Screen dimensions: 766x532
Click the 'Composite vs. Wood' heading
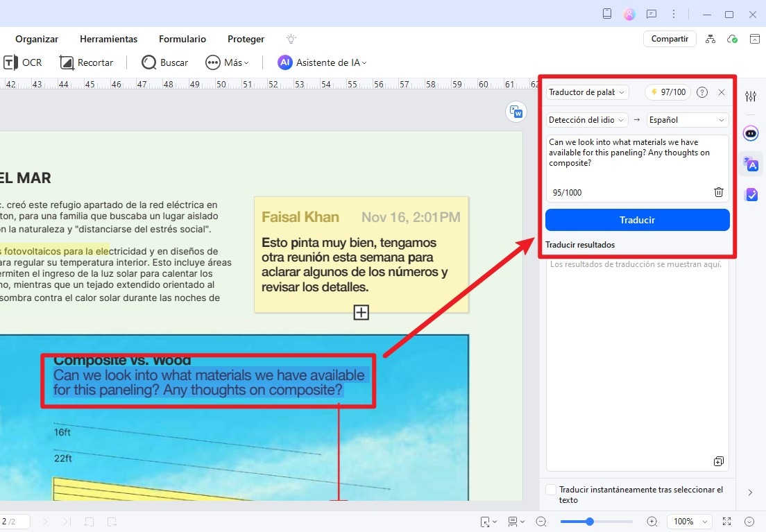point(122,361)
